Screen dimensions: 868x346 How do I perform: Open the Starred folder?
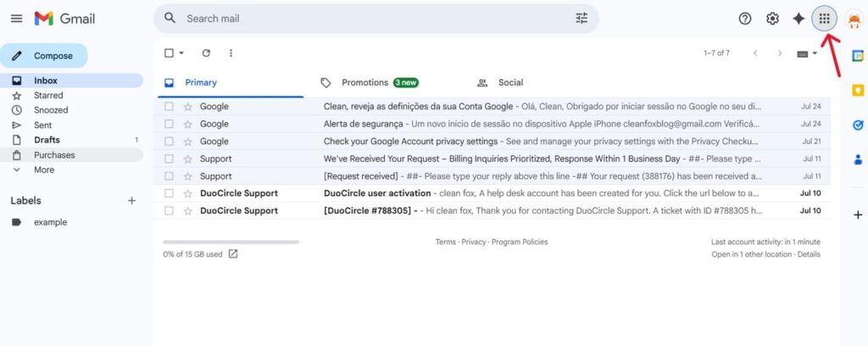tap(71, 95)
